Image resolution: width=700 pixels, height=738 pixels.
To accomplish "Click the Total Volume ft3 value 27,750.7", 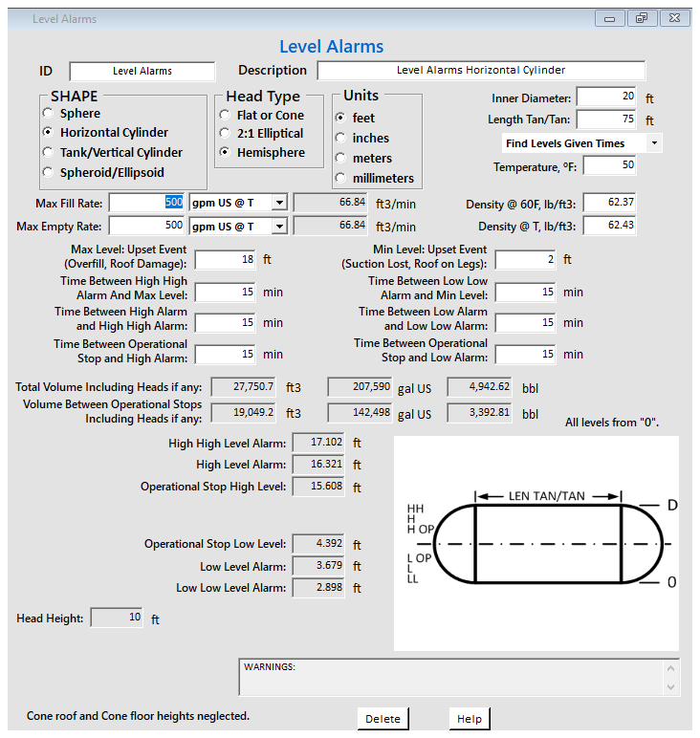I will (x=244, y=387).
